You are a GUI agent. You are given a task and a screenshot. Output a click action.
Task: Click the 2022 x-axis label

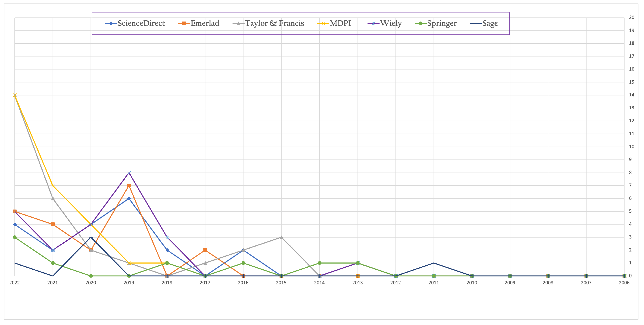15,283
